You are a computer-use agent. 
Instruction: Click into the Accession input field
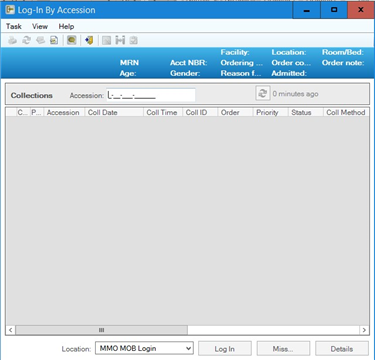151,95
